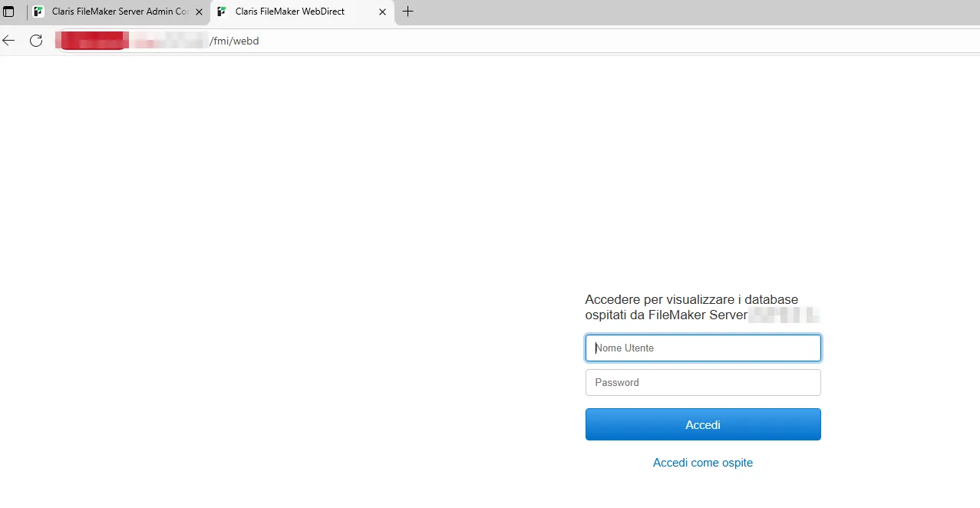
Task: Click the Claris favicon on the WebDirect tab
Action: [x=221, y=12]
